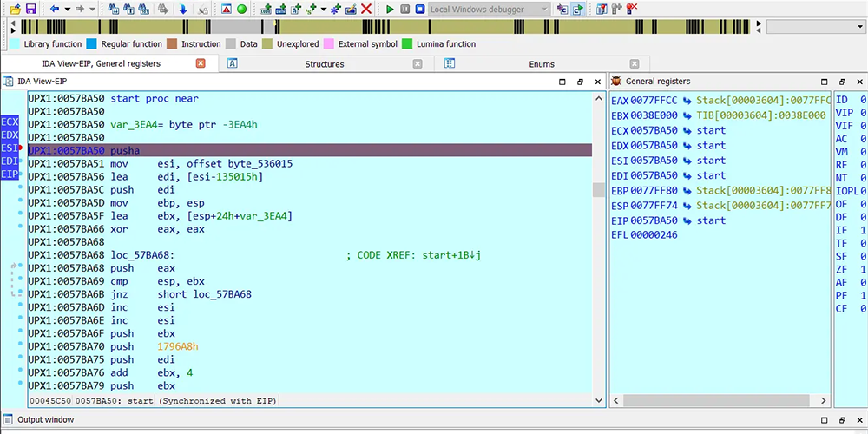The height and width of the screenshot is (434, 868).
Task: Close the Enums tab
Action: pos(635,64)
